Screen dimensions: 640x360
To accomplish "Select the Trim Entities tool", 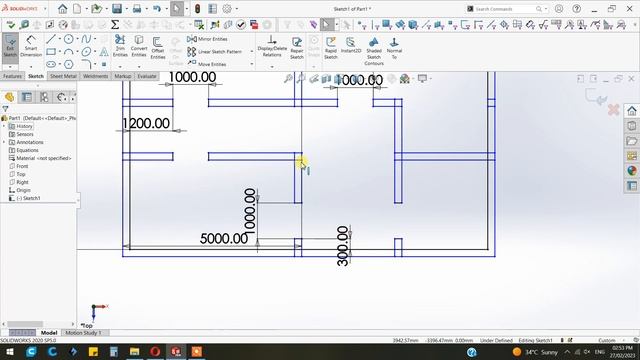I will click(120, 45).
